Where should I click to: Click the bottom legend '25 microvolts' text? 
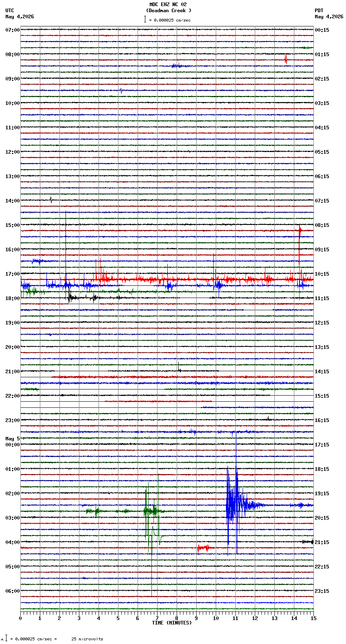[x=87, y=639]
